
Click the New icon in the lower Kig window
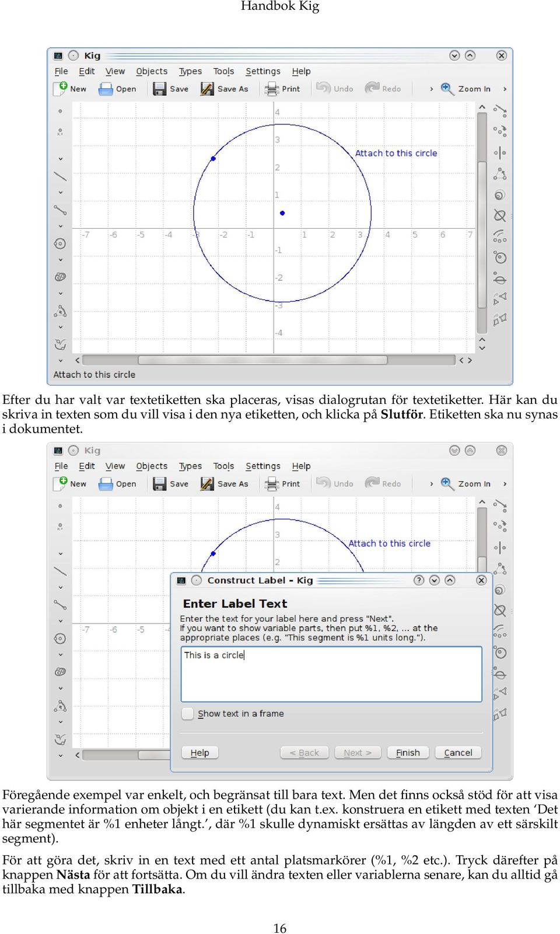(61, 483)
